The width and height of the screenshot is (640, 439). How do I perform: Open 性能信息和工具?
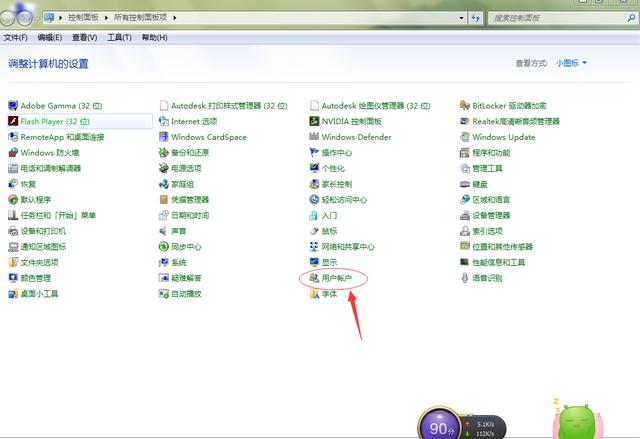coord(493,262)
